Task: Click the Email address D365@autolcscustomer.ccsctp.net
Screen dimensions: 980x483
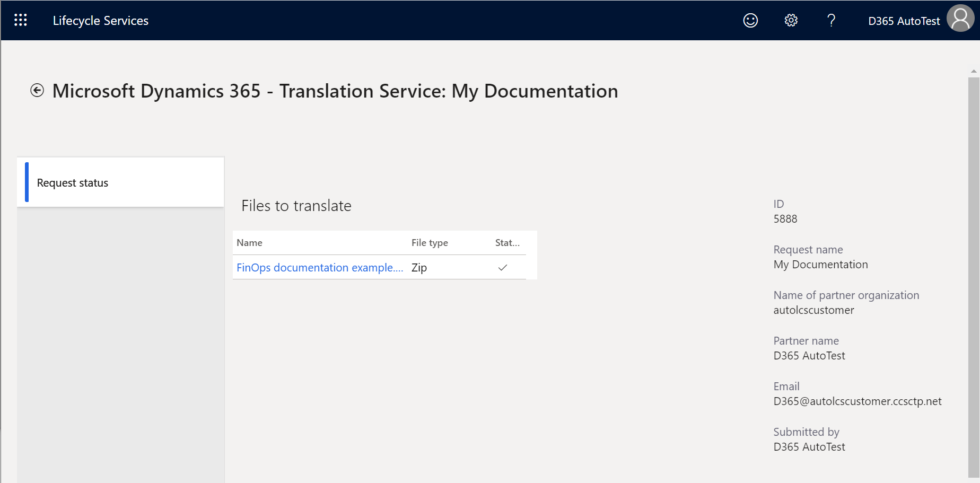Action: pyautogui.click(x=857, y=401)
